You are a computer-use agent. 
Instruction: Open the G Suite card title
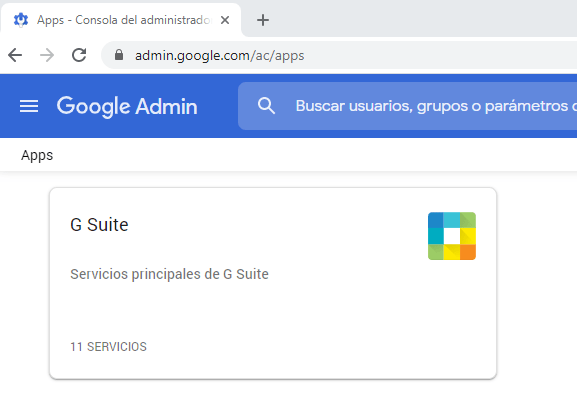coord(99,225)
